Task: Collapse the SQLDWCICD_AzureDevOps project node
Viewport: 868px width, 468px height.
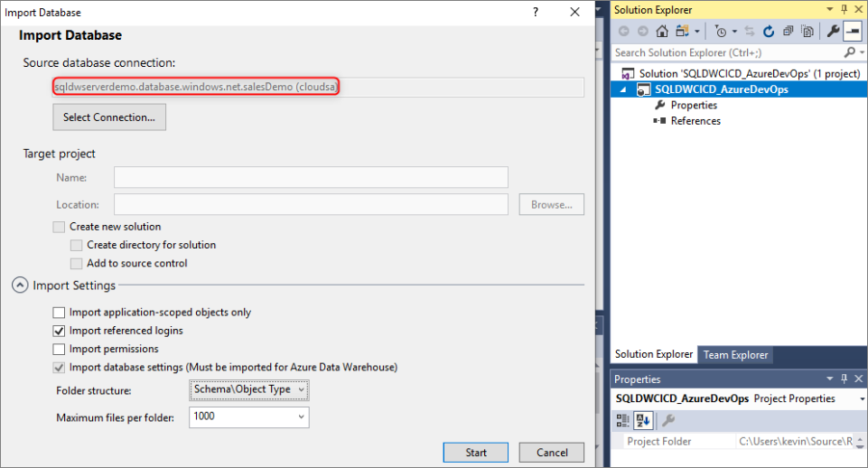Action: coord(623,89)
